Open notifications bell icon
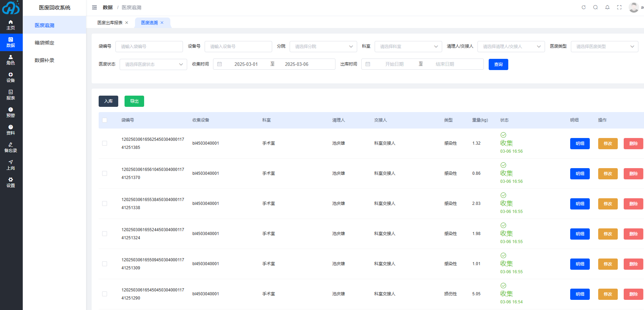 pos(607,7)
